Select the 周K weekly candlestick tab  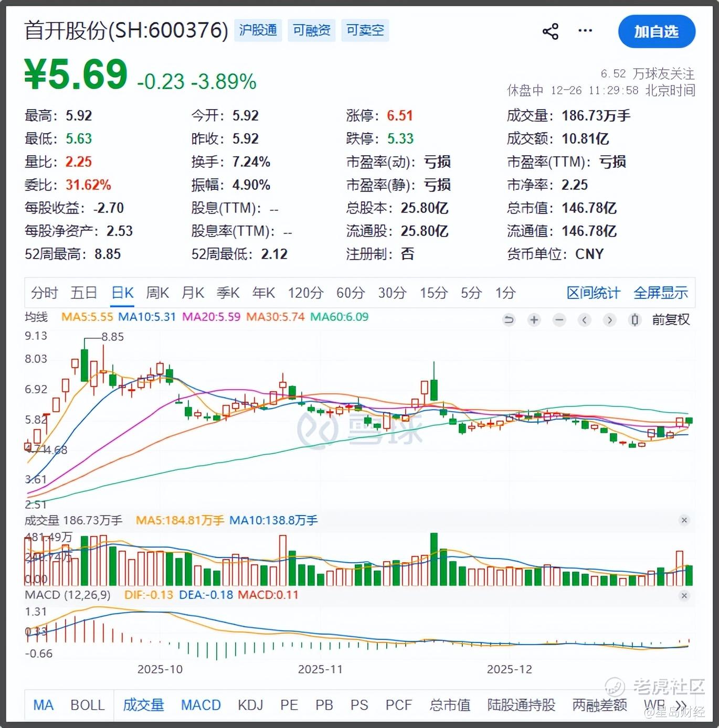pyautogui.click(x=157, y=293)
